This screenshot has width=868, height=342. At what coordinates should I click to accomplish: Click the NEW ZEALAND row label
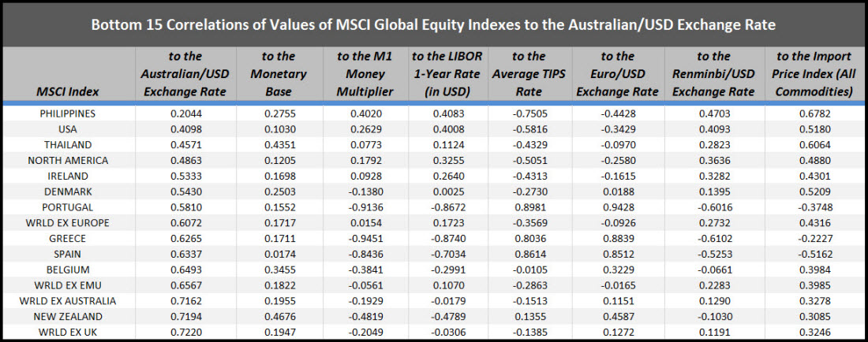(x=68, y=317)
